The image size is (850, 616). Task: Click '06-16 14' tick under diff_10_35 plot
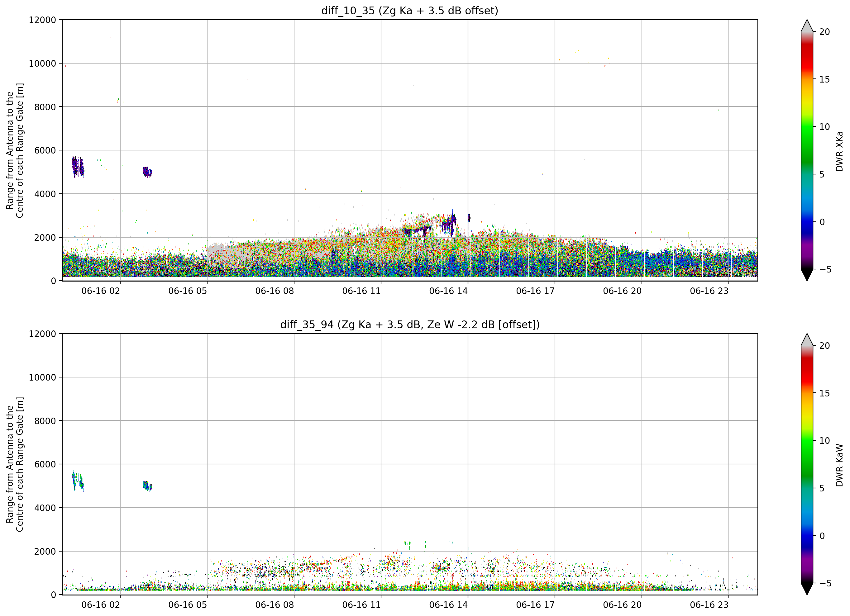pyautogui.click(x=449, y=291)
